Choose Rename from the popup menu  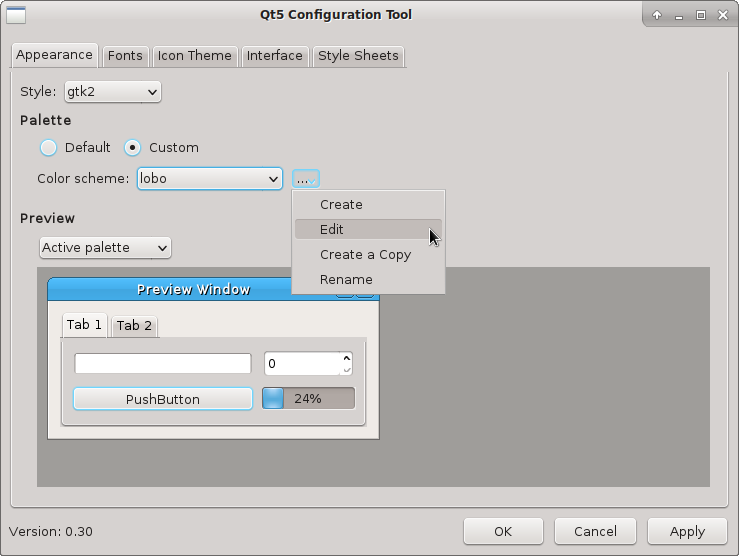368,279
